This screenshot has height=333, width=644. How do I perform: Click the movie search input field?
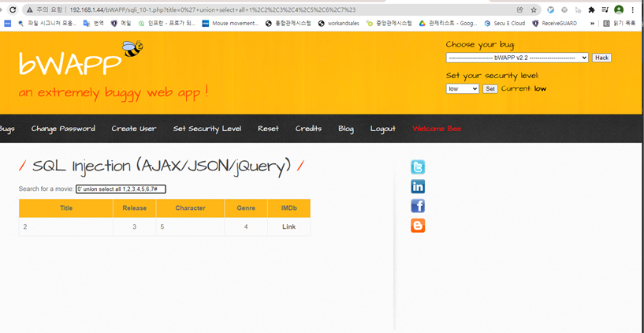pos(121,189)
